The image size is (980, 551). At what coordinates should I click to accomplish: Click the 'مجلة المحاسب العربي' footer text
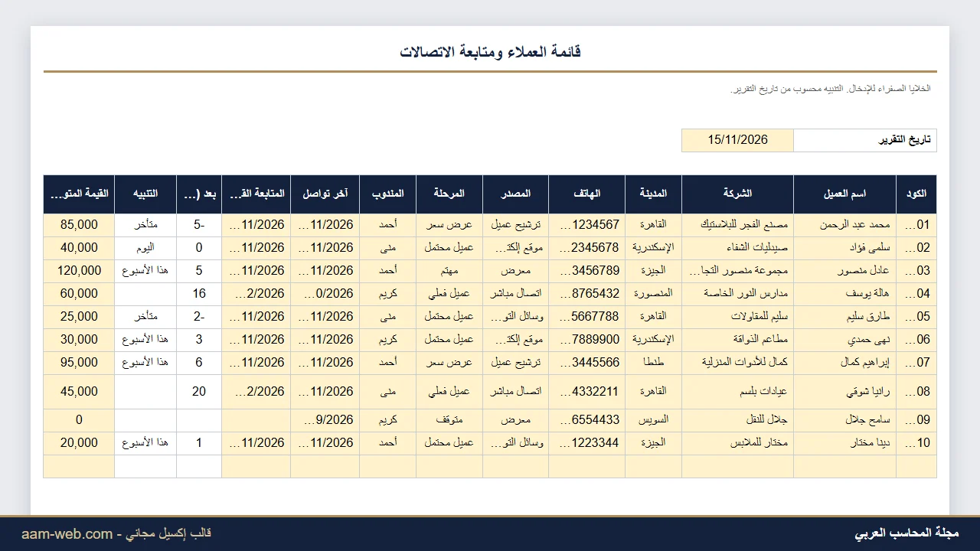906,533
